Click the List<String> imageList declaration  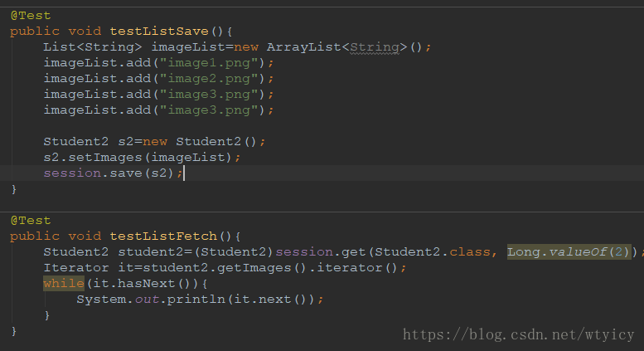237,47
